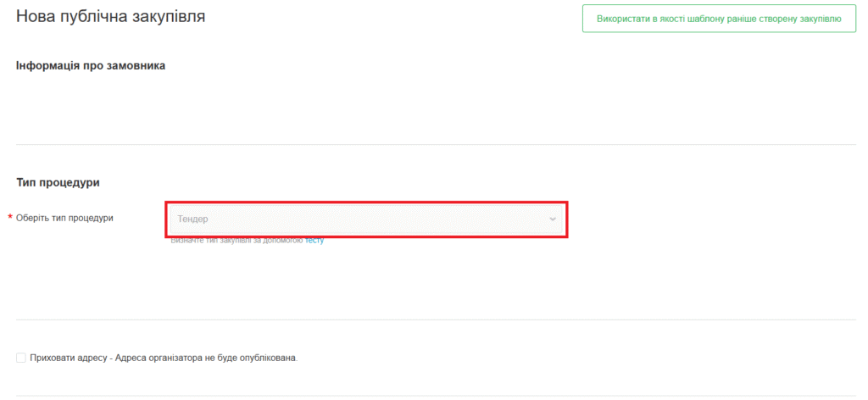The image size is (868, 400).
Task: Click the 'Інформація про замовника' section heading
Action: click(91, 65)
